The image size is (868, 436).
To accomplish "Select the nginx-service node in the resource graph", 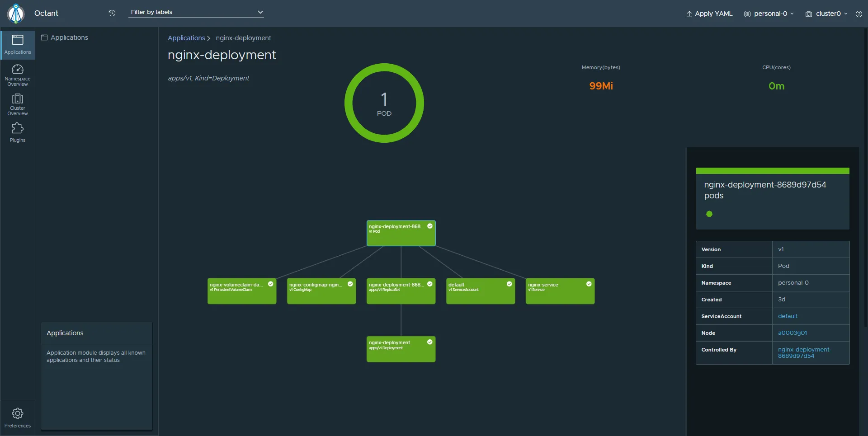I will pyautogui.click(x=560, y=291).
